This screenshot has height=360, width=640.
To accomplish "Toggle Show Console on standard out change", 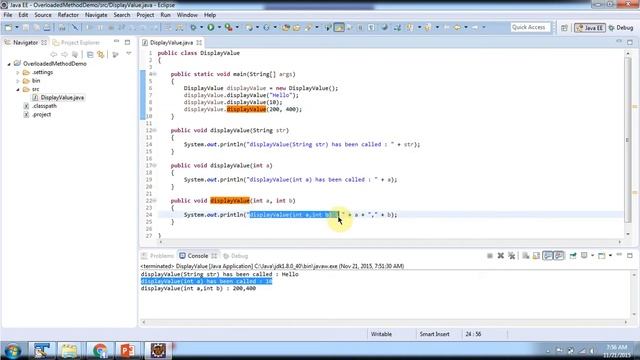I will tap(548, 256).
